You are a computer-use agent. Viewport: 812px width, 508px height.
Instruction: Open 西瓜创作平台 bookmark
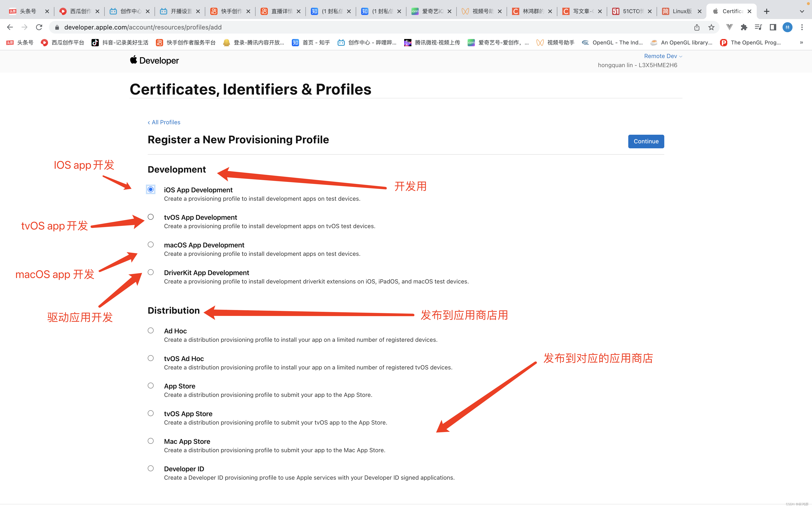pos(62,43)
